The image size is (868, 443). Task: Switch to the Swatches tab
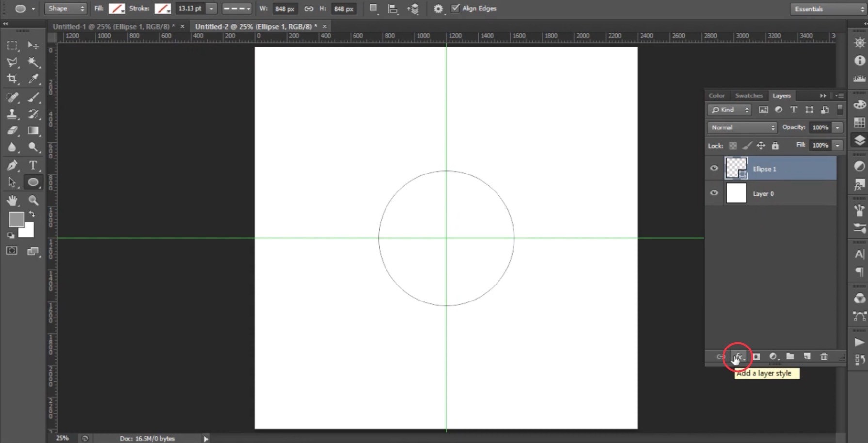coord(748,95)
